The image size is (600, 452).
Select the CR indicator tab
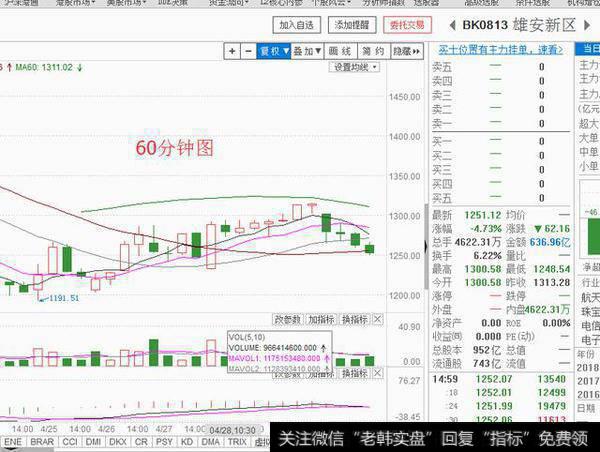[x=141, y=442]
